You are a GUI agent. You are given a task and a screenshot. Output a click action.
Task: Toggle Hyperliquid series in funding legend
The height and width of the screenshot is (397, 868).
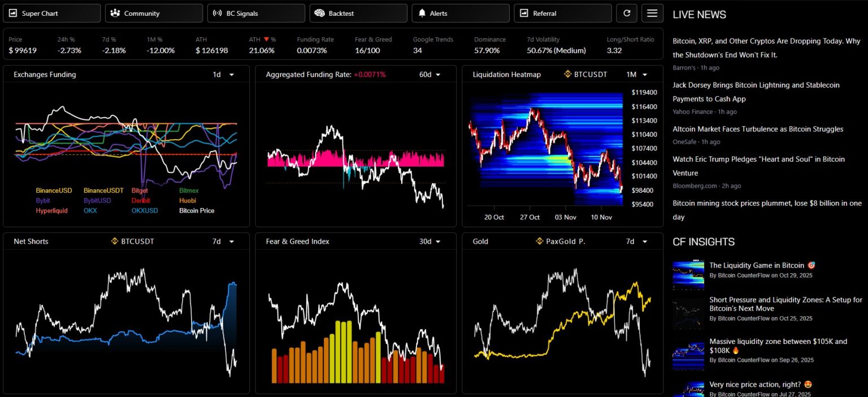coord(51,210)
